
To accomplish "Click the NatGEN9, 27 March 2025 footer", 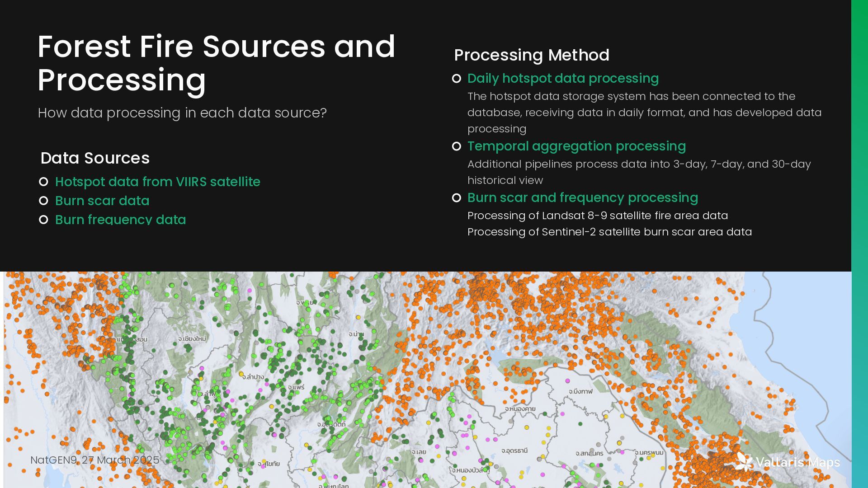I will (94, 460).
